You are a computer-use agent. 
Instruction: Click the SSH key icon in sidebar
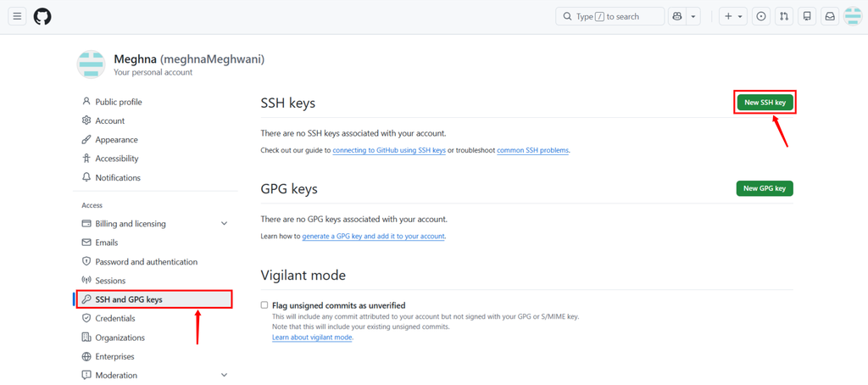click(x=86, y=299)
